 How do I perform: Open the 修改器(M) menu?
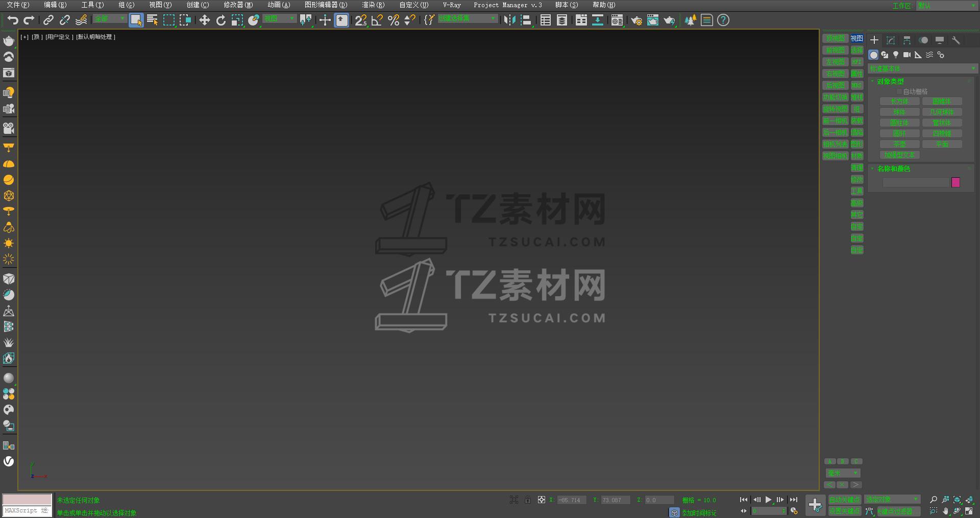pyautogui.click(x=238, y=5)
